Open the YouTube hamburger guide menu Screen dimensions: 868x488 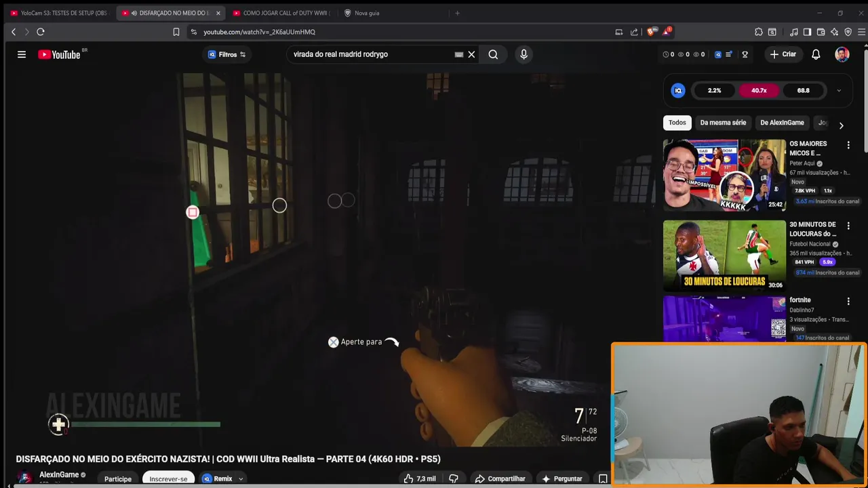coord(22,54)
